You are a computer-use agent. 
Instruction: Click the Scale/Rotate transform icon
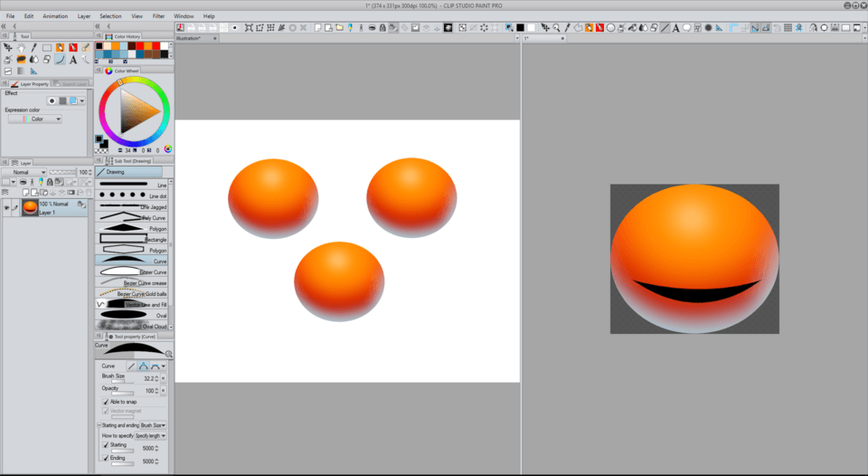(250, 28)
